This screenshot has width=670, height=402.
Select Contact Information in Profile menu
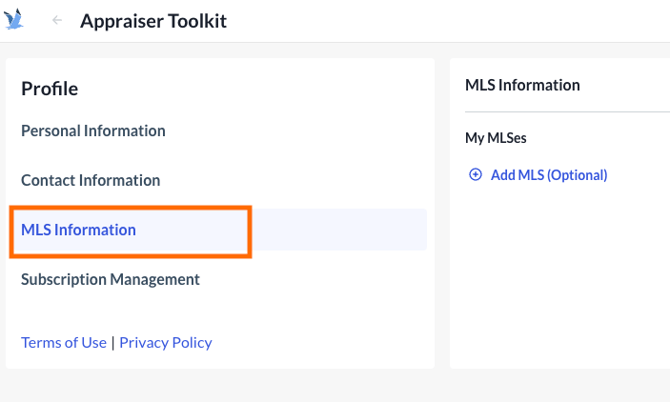click(90, 181)
